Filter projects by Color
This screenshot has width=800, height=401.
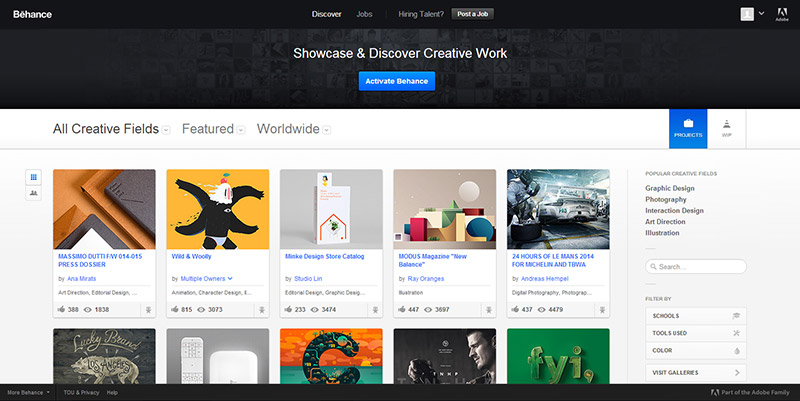tap(695, 351)
